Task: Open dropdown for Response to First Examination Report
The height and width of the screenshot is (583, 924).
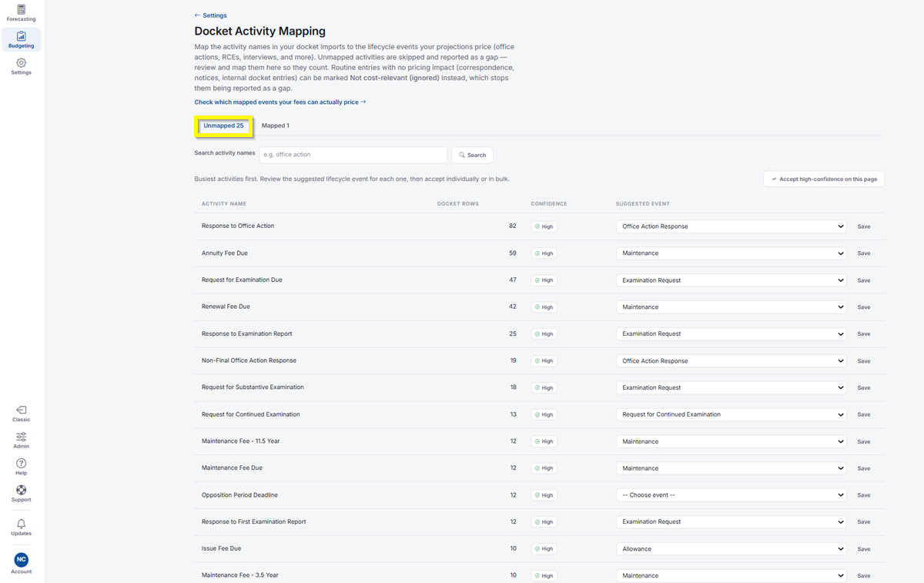Action: click(731, 521)
